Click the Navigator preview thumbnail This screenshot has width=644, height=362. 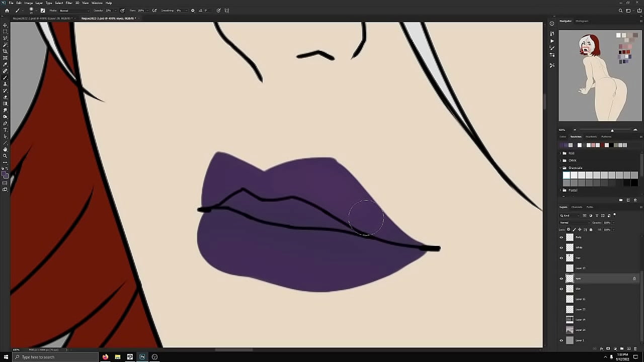600,76
